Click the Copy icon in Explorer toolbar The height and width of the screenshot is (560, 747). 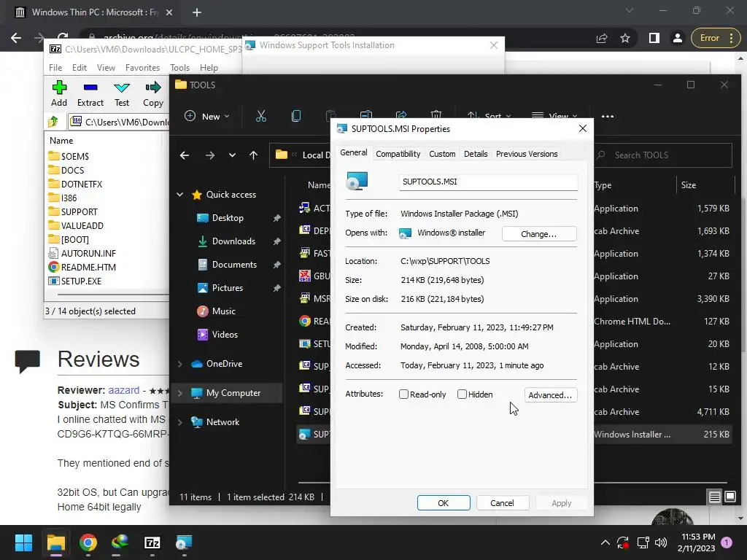click(x=296, y=116)
